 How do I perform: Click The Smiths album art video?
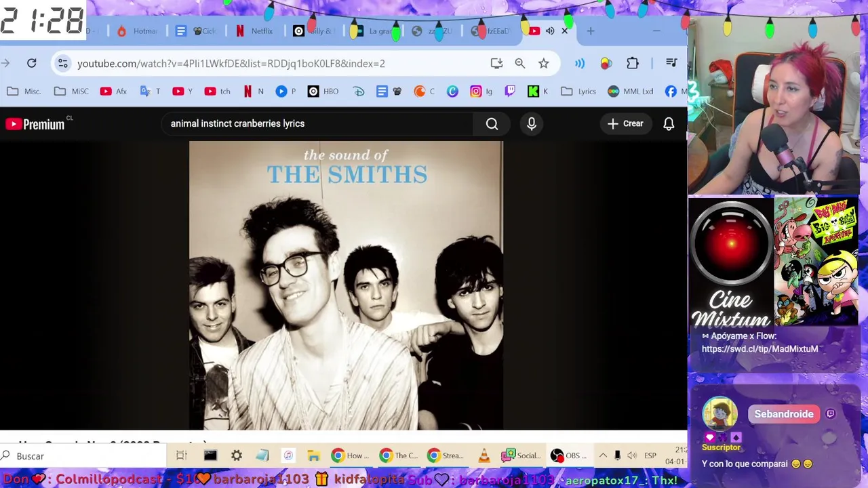346,285
